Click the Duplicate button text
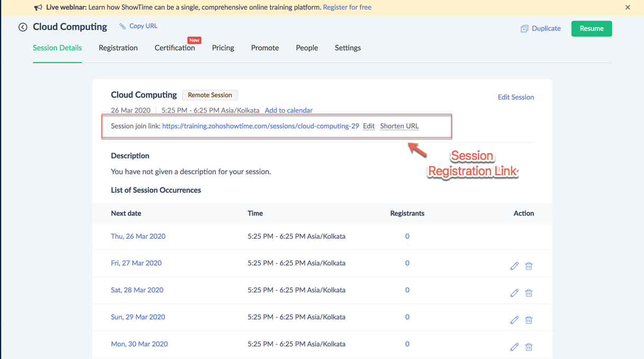The image size is (644, 359). click(x=546, y=29)
